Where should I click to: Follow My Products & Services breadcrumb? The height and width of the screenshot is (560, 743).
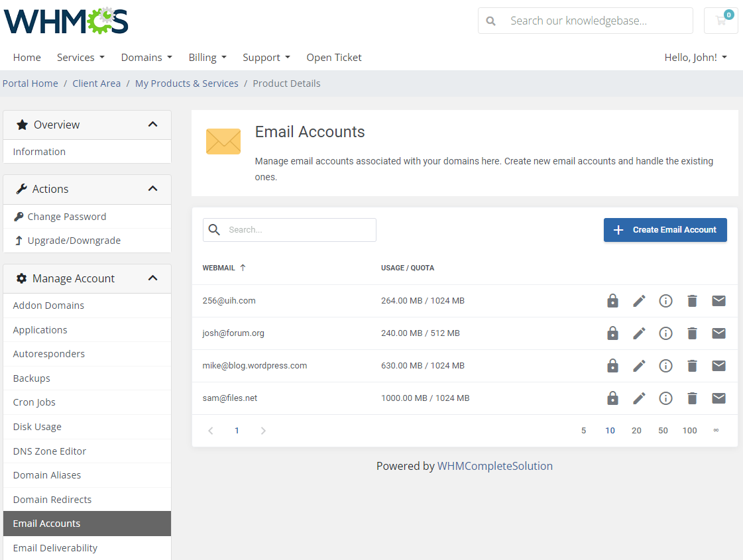point(187,84)
